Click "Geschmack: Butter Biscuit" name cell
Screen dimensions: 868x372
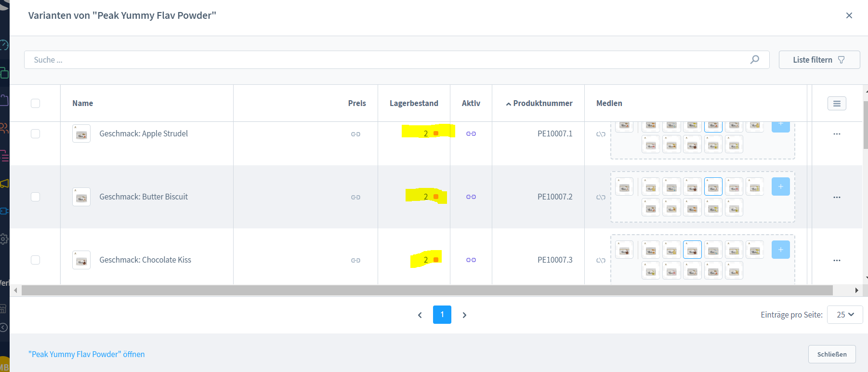tap(144, 197)
